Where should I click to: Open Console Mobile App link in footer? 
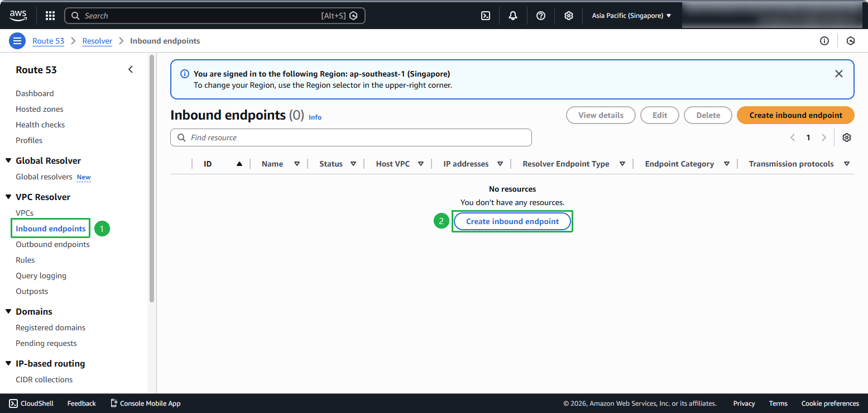pyautogui.click(x=145, y=403)
